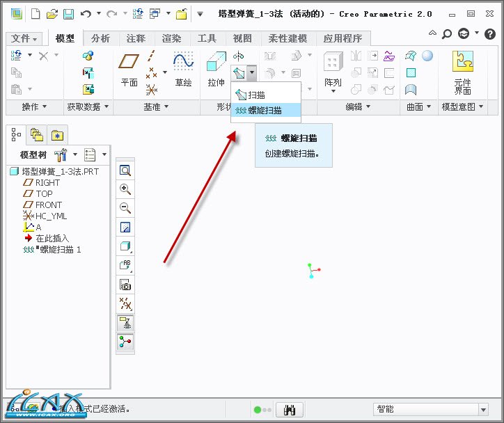The image size is (504, 423).
Task: Open the 文件 menu dropdown
Action: tap(24, 38)
